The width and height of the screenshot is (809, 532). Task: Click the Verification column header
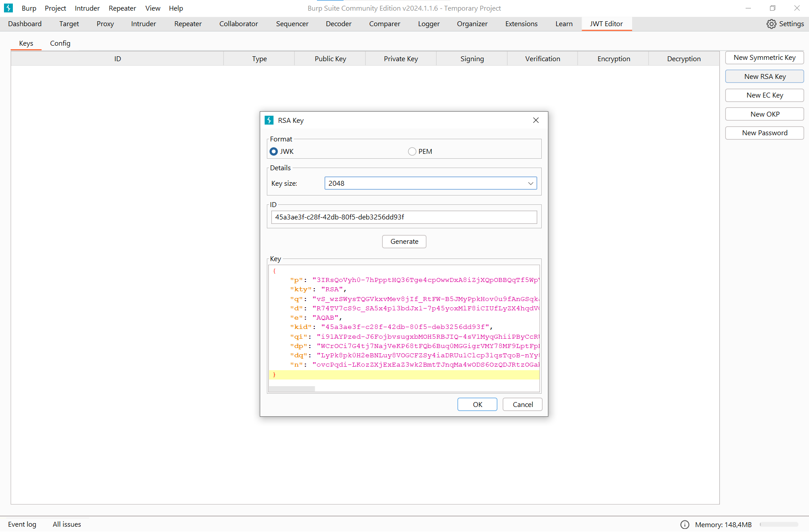543,59
